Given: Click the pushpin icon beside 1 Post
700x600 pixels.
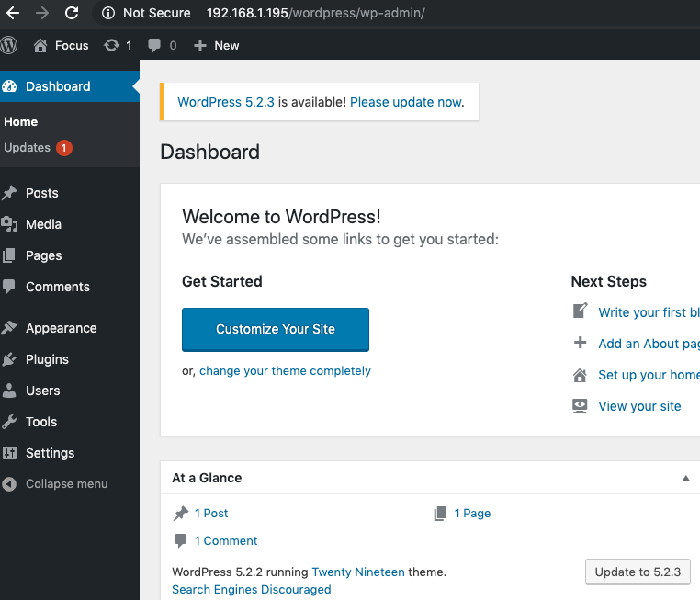Looking at the screenshot, I should click(181, 514).
